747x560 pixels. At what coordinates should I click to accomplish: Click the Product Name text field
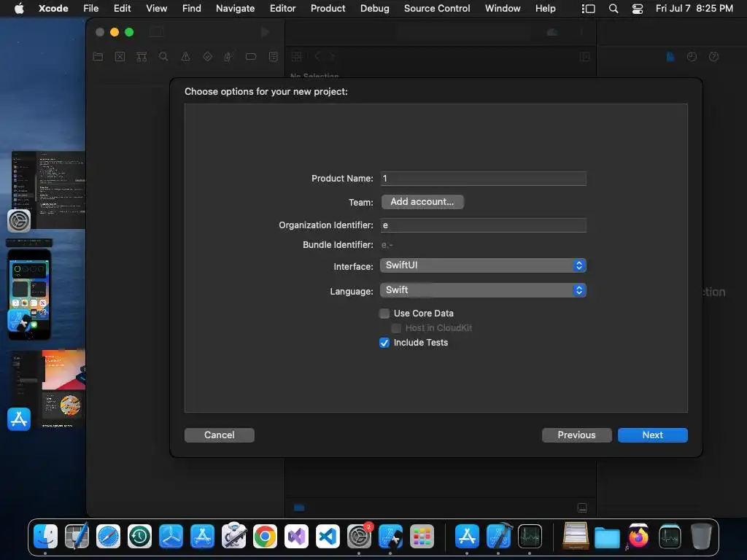point(483,179)
